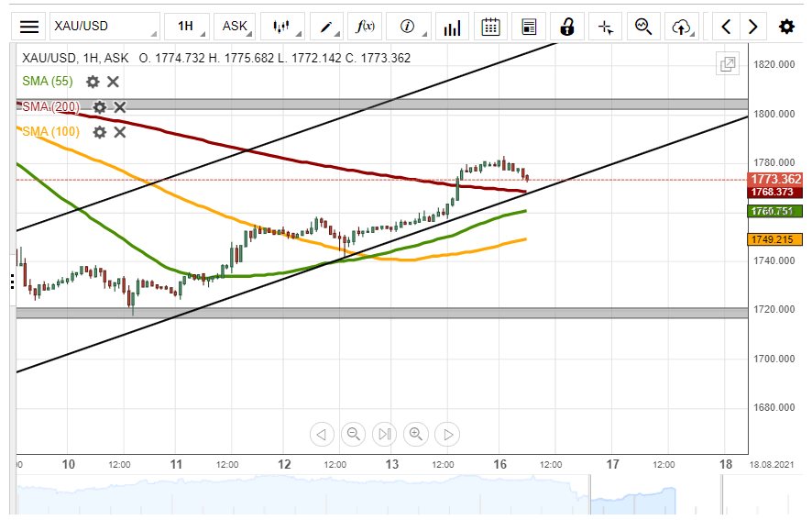Click the SMA (200) indicator label
The image size is (812, 520).
tap(50, 107)
